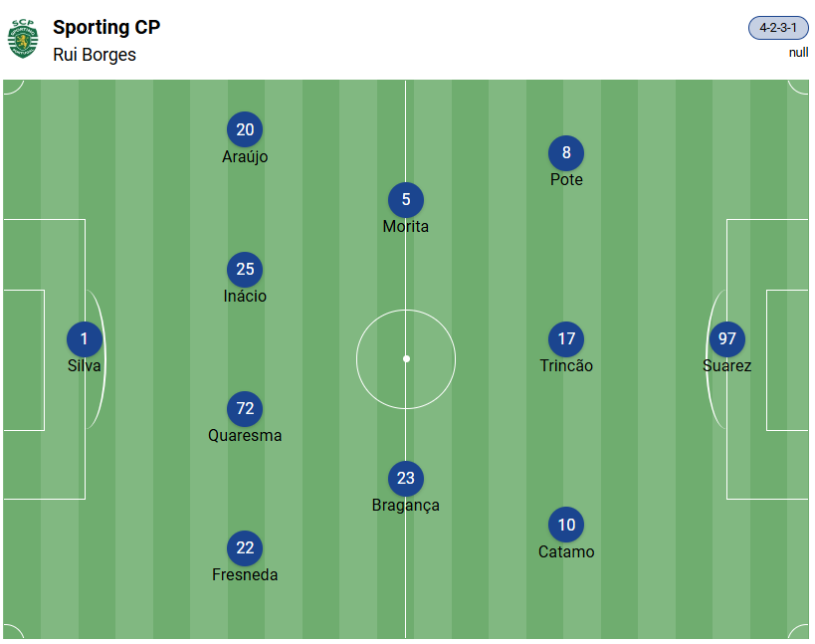
Task: Click the Sporting CP club crest
Action: click(22, 39)
